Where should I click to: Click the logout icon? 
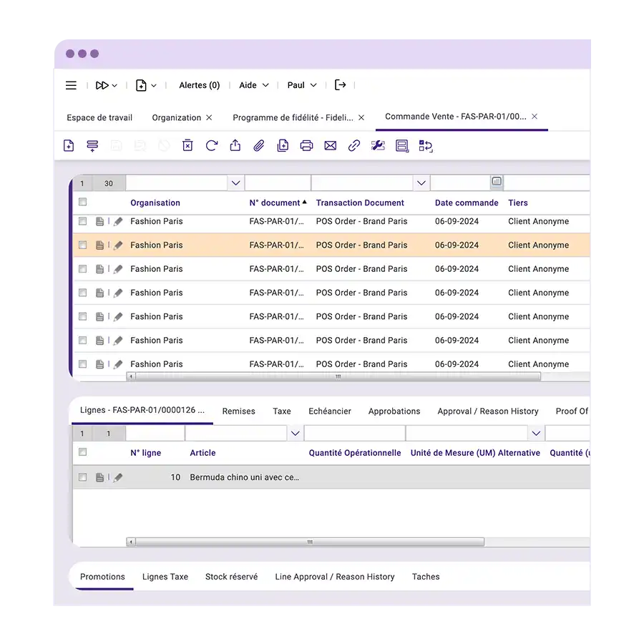coord(340,85)
